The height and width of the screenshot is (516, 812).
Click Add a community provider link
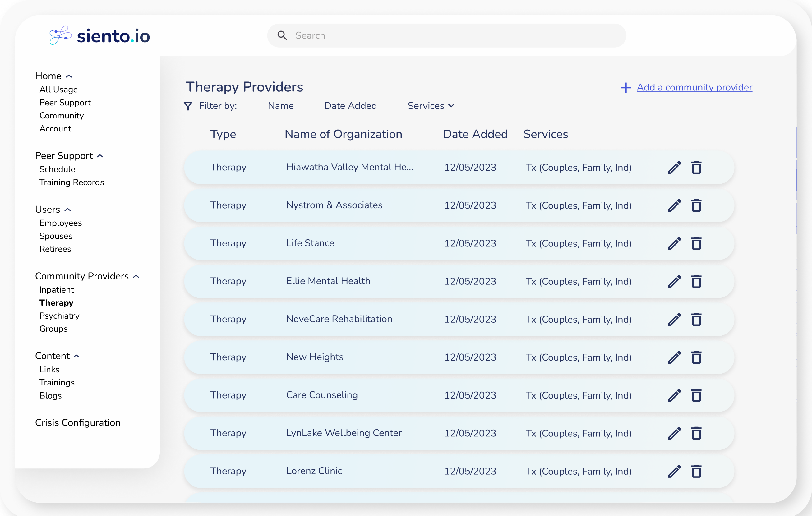694,87
